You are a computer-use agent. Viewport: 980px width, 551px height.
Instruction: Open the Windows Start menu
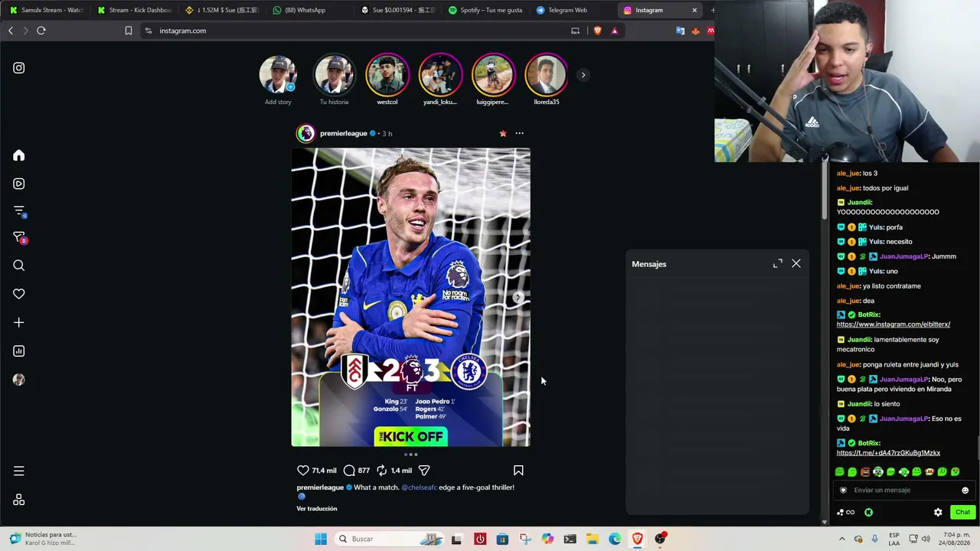point(321,539)
